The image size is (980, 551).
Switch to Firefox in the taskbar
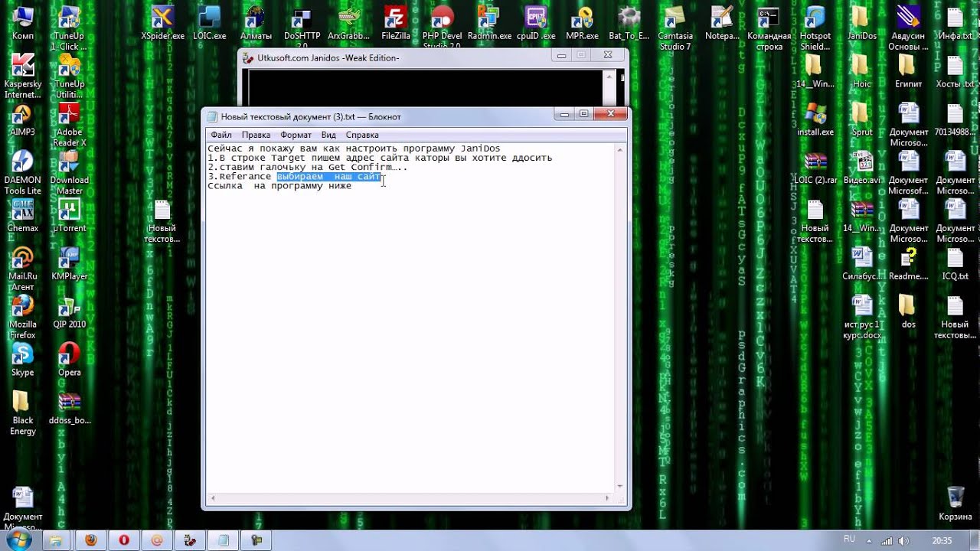91,540
